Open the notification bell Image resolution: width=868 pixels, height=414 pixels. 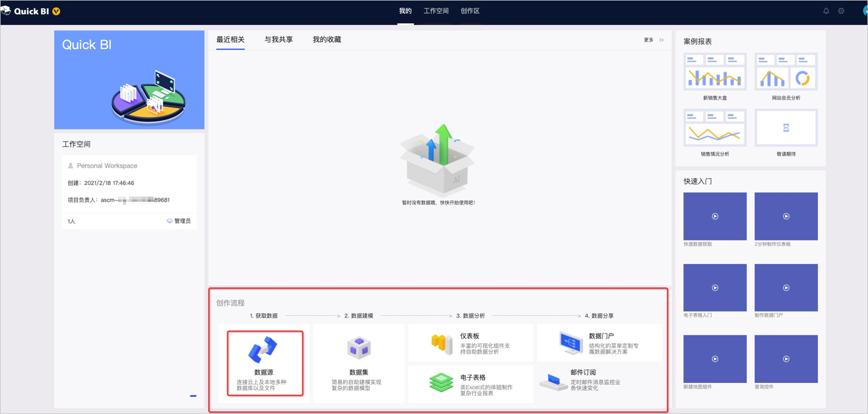(826, 11)
